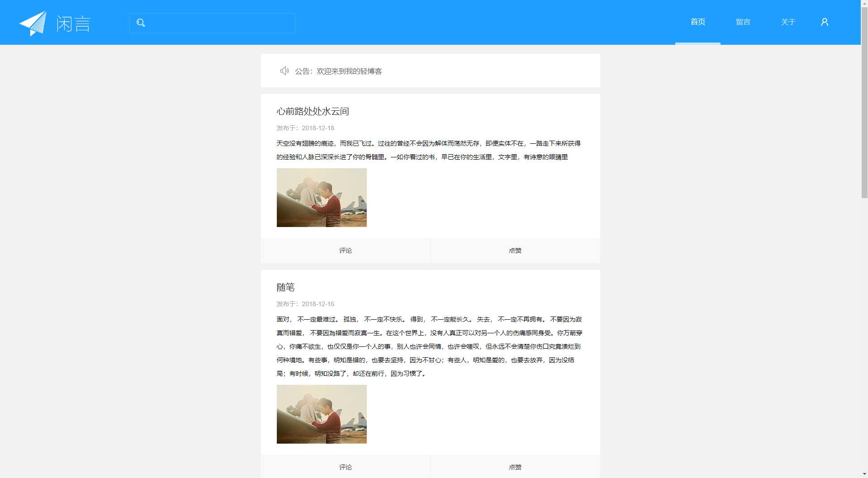Click 评论 under the 随笔 post
Screen dimensions: 868x478
click(x=345, y=467)
